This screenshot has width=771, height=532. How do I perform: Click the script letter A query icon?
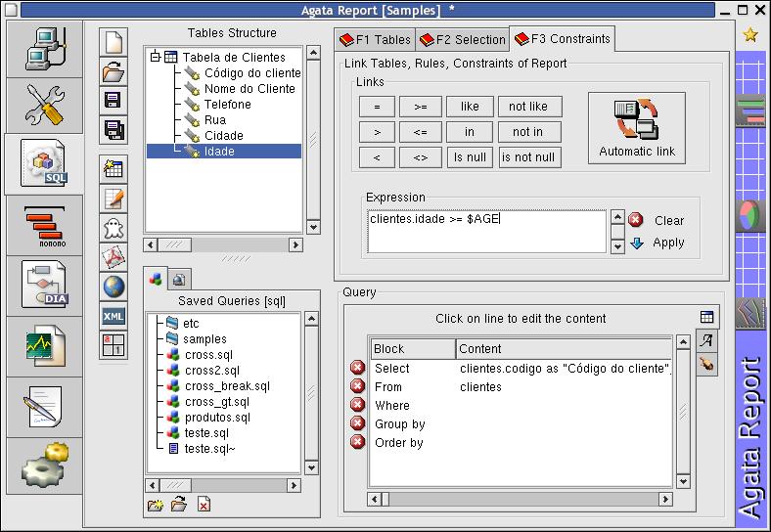point(706,340)
